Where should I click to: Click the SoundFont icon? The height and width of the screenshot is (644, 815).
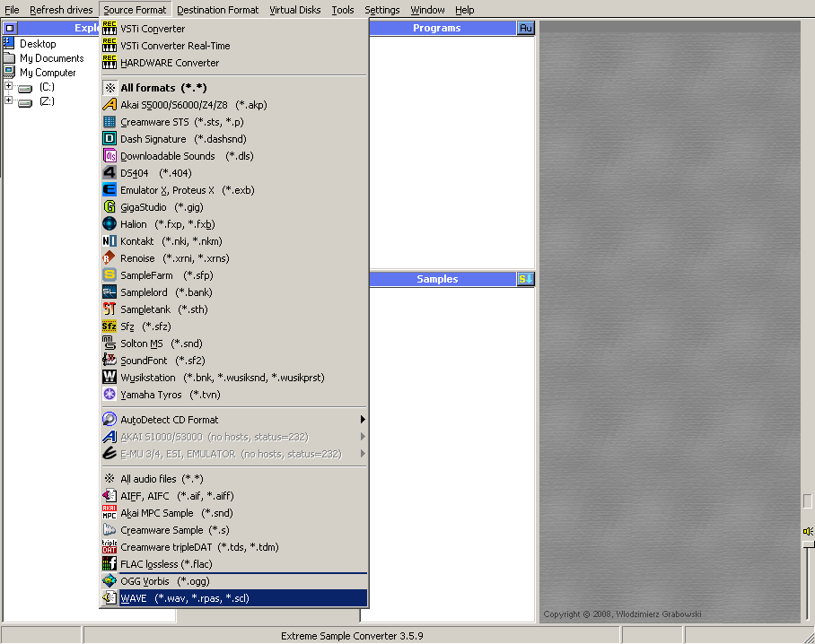tap(110, 361)
